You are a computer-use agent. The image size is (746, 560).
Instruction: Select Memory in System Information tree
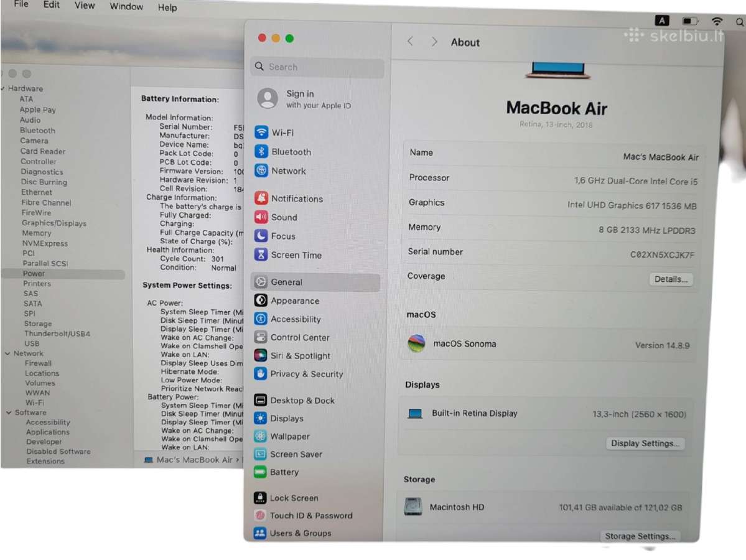[x=36, y=233]
